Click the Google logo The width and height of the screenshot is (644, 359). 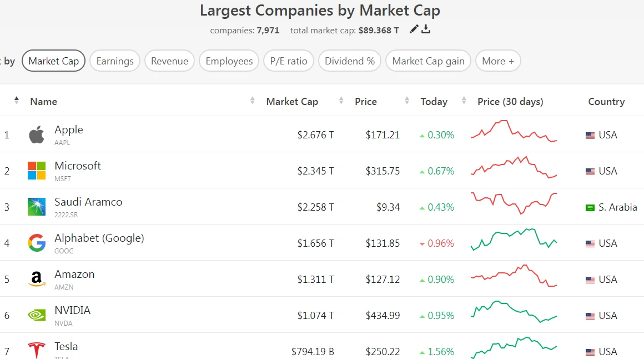(x=36, y=243)
